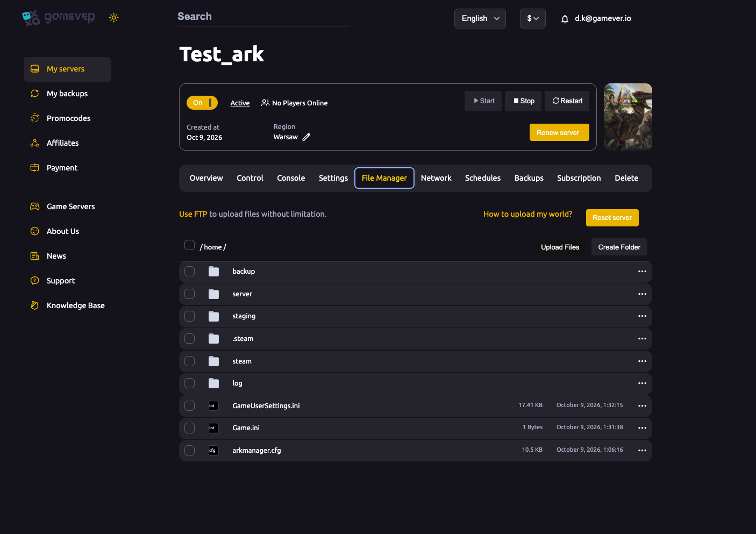Image resolution: width=756 pixels, height=534 pixels.
Task: Focus the Search input field
Action: tap(263, 17)
